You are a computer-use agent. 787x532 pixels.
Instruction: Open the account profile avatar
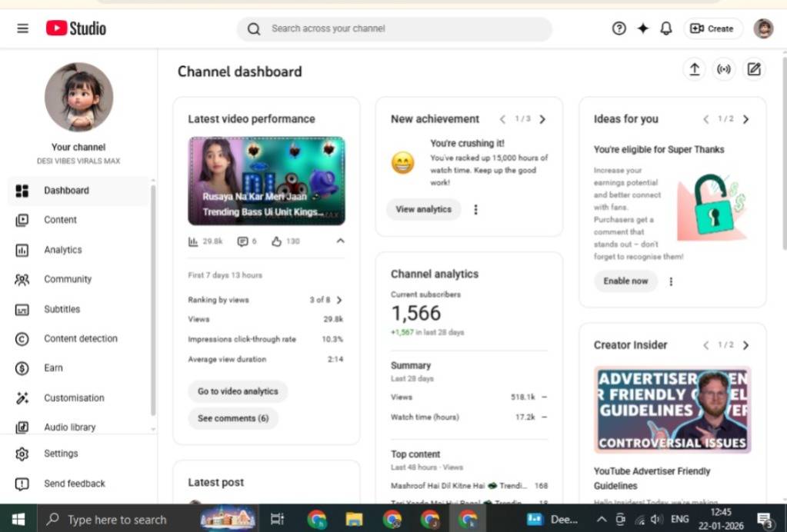pos(763,28)
